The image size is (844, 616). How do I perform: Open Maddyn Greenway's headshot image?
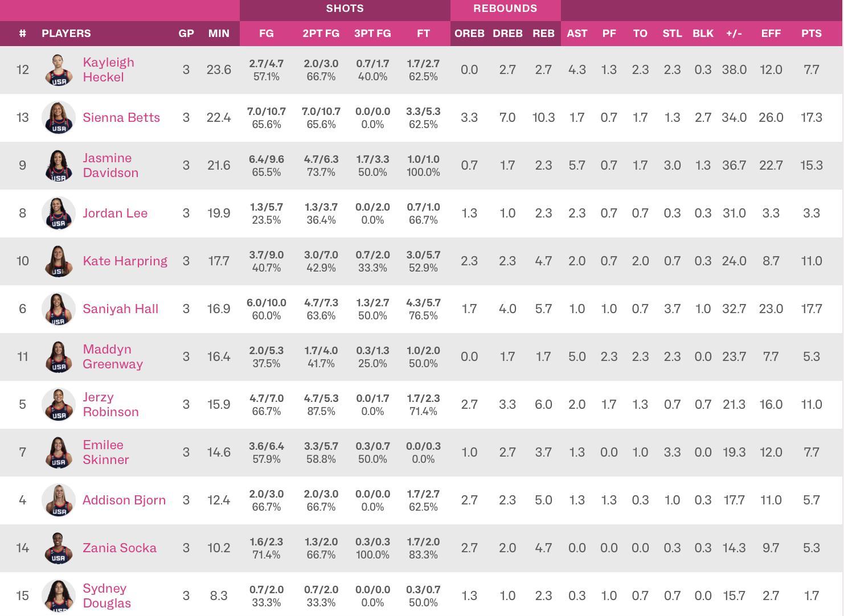point(59,356)
